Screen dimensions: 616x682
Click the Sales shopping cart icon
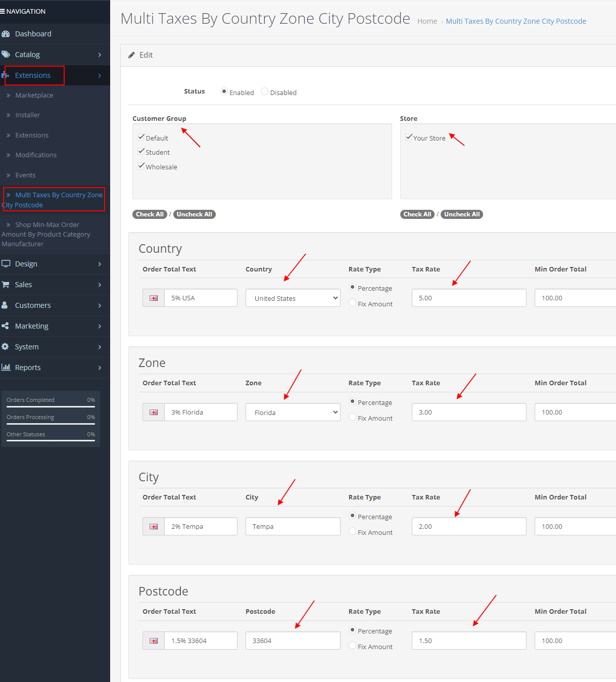click(x=6, y=285)
